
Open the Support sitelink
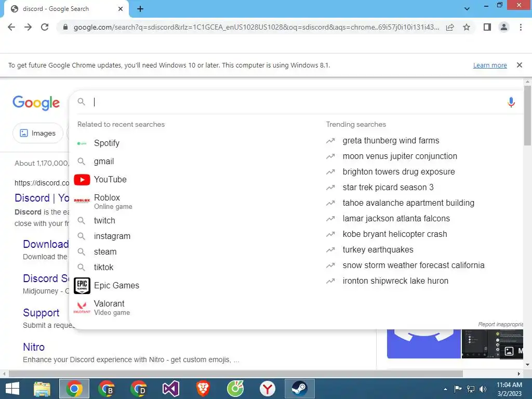coord(41,313)
